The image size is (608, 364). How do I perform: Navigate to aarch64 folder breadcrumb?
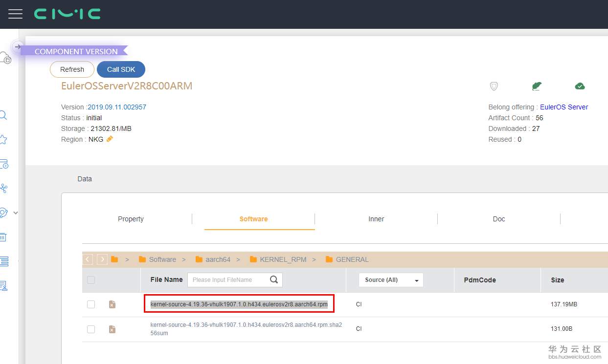(213, 259)
